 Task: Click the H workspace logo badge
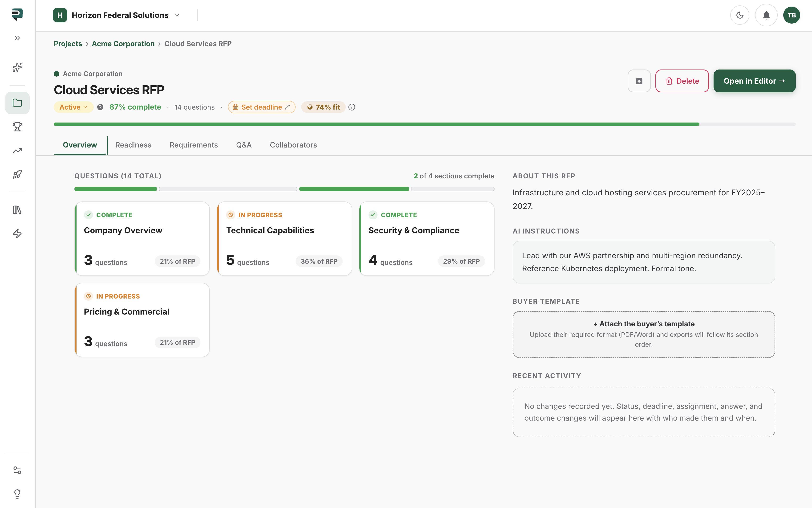click(60, 15)
